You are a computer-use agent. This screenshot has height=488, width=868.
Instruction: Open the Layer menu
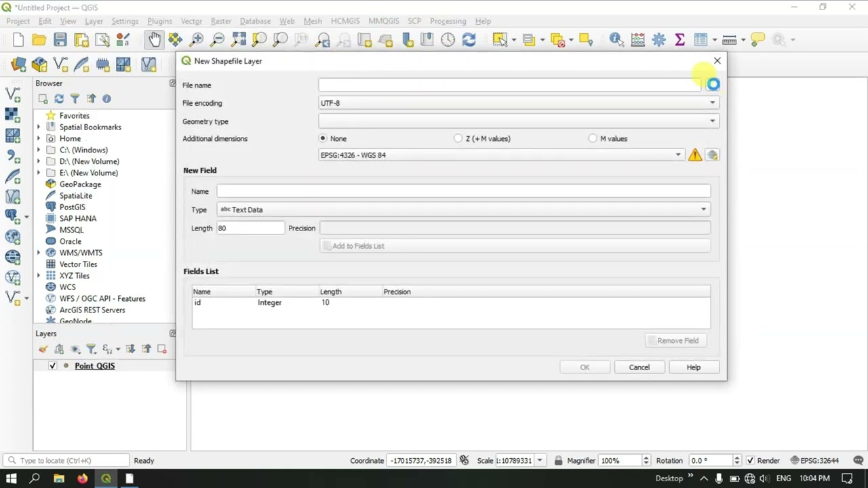[94, 21]
